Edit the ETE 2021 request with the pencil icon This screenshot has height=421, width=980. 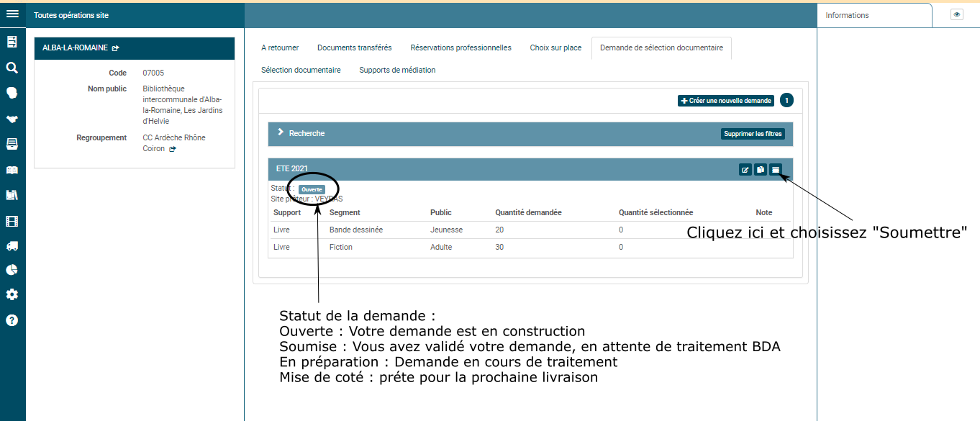pyautogui.click(x=745, y=170)
